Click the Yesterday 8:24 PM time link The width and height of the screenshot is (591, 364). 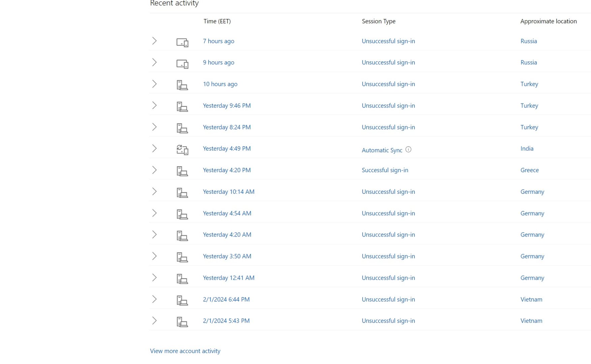coord(226,127)
